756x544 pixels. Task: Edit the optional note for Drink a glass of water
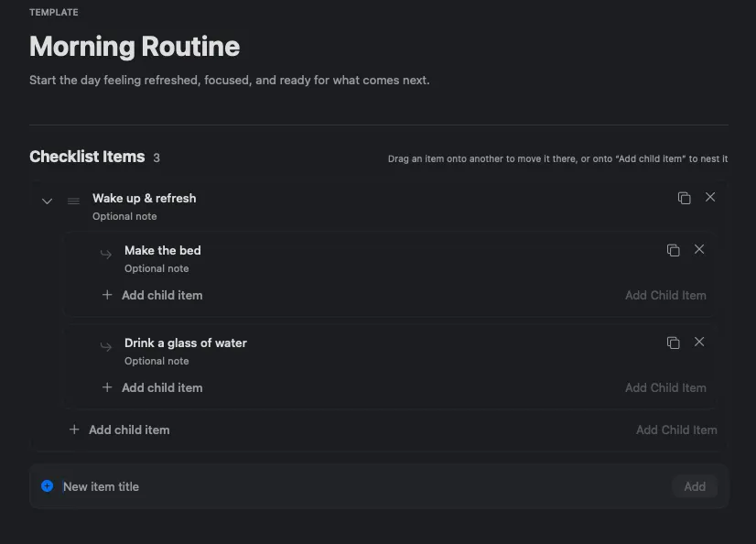(157, 361)
